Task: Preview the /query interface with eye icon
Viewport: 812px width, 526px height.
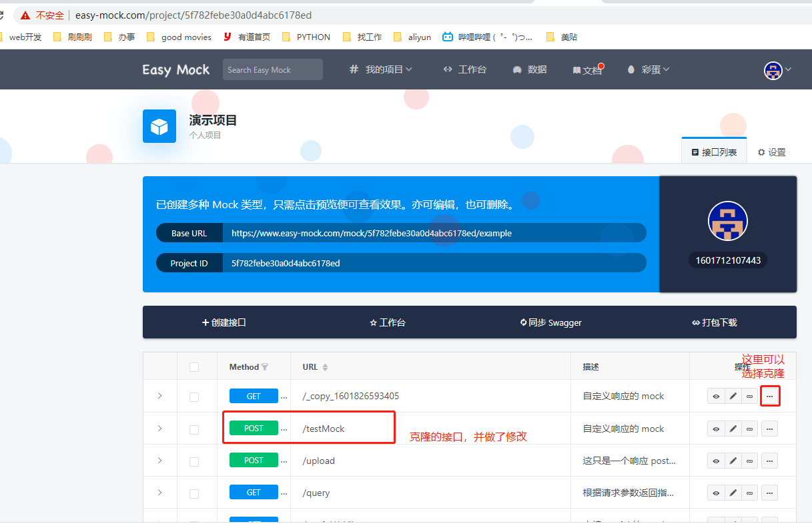Action: tap(716, 492)
